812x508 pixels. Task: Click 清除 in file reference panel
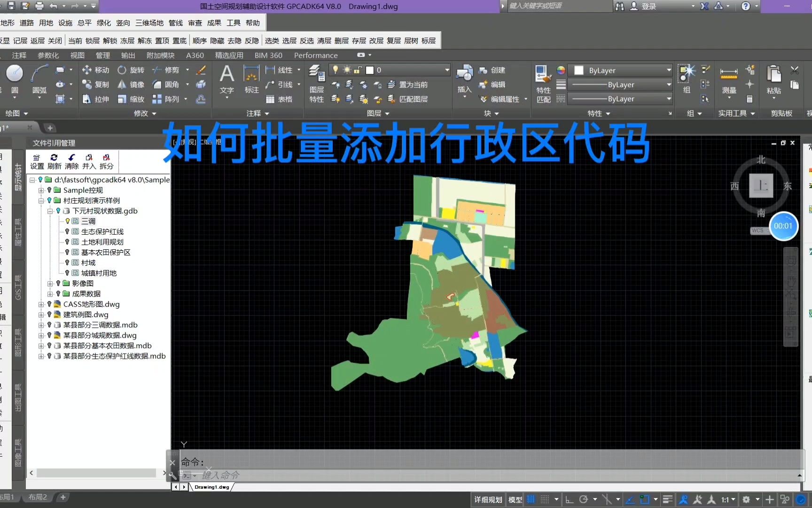71,162
